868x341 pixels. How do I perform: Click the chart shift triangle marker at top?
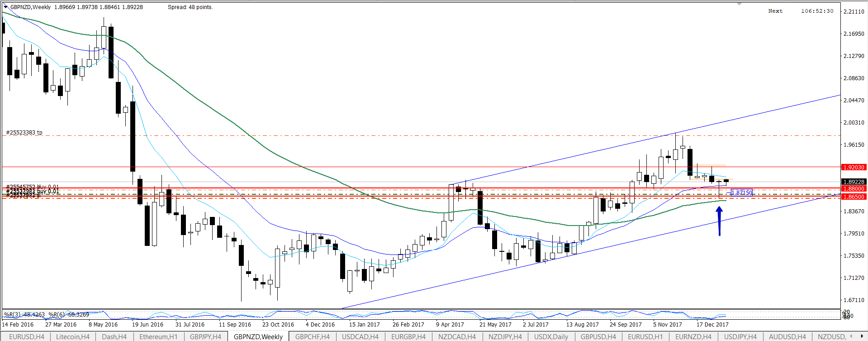click(x=739, y=4)
